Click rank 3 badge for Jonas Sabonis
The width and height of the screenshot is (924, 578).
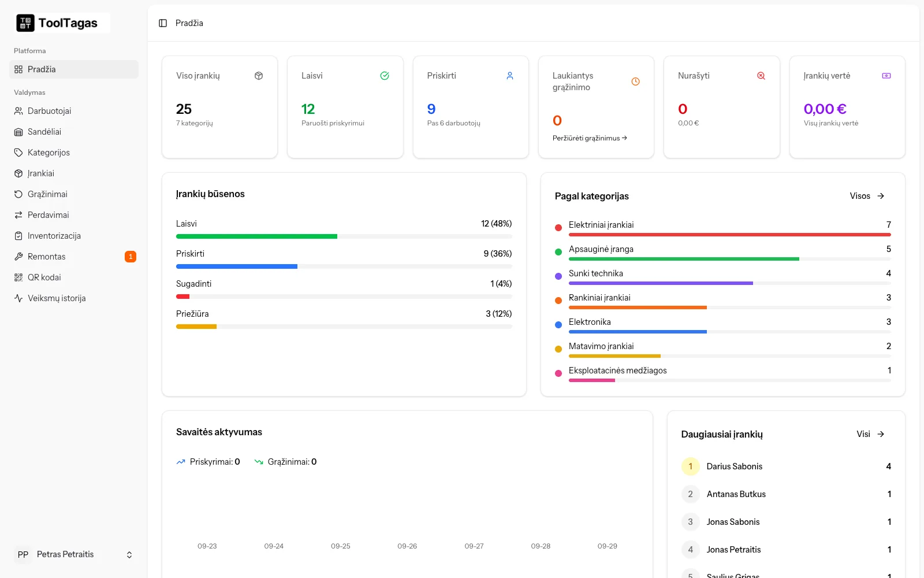tap(691, 522)
